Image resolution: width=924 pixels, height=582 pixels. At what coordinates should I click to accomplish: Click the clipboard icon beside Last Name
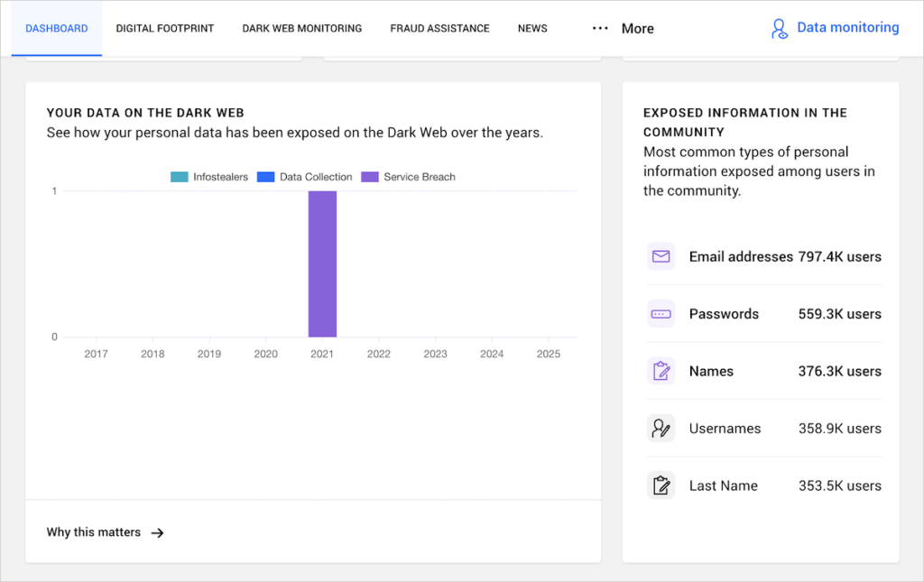(x=661, y=485)
